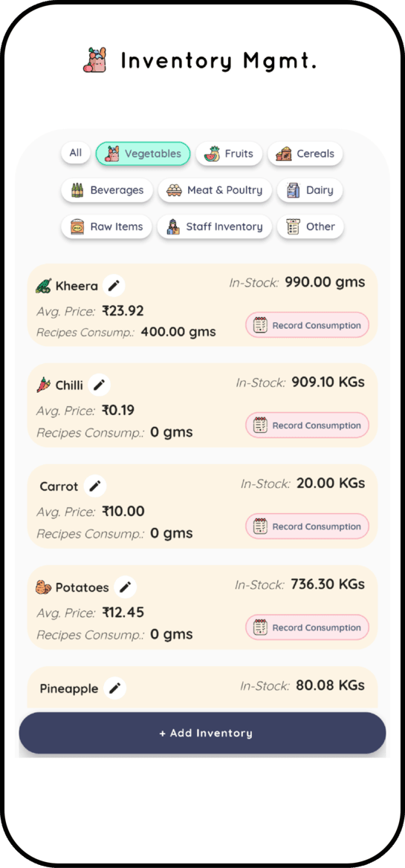Choose the Meat & Poultry filter
Viewport: 405px width, 868px height.
pyautogui.click(x=215, y=190)
